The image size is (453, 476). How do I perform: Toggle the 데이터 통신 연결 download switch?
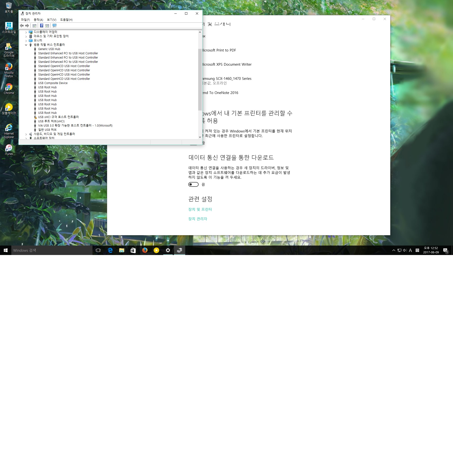tap(193, 184)
